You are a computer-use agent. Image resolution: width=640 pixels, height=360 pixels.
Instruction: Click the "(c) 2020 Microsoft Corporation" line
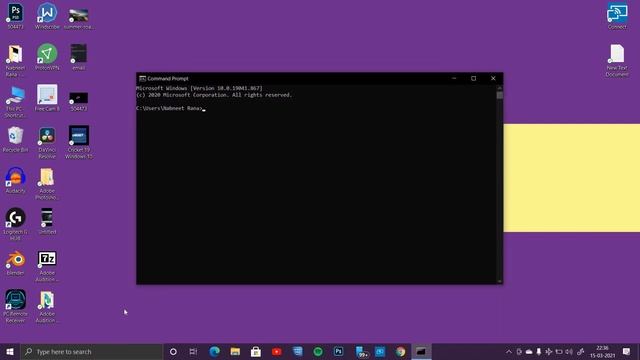(x=214, y=95)
